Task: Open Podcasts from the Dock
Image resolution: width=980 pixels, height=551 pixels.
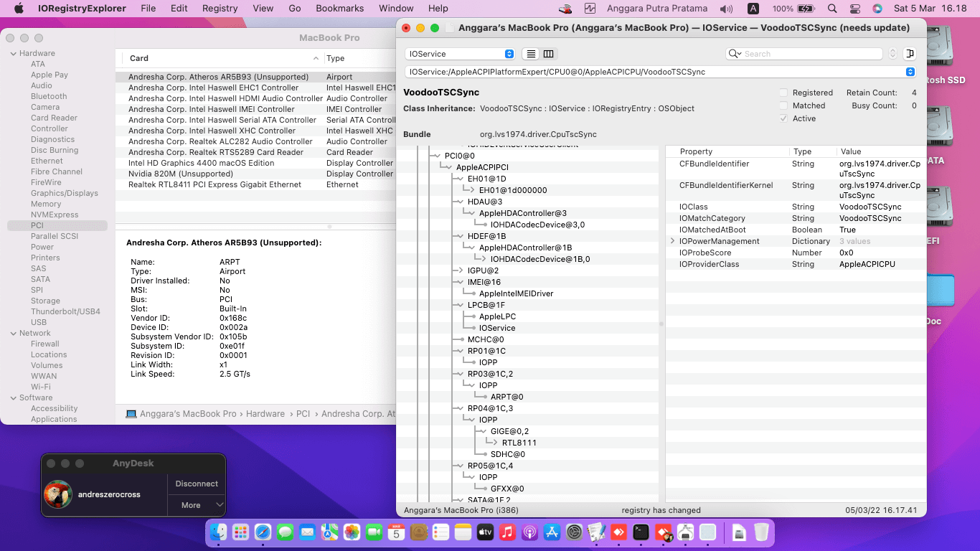Action: [x=529, y=532]
